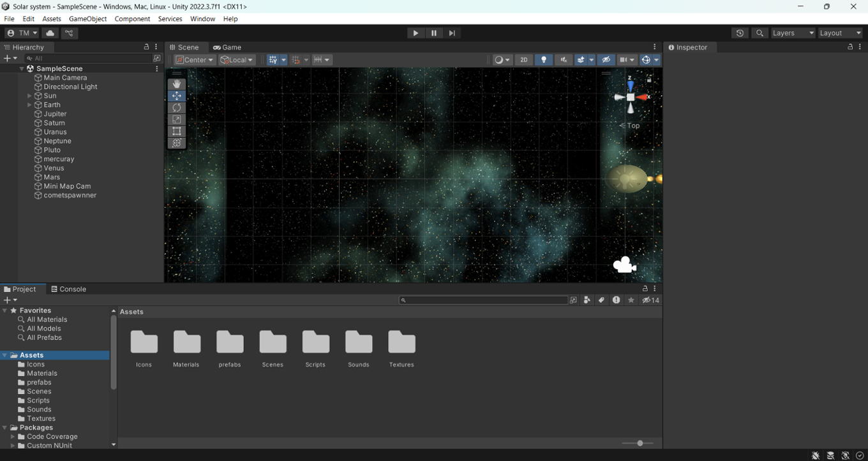Select the Hand tool in the Scene toolbar
Viewport: 868px width, 461px height.
[177, 83]
